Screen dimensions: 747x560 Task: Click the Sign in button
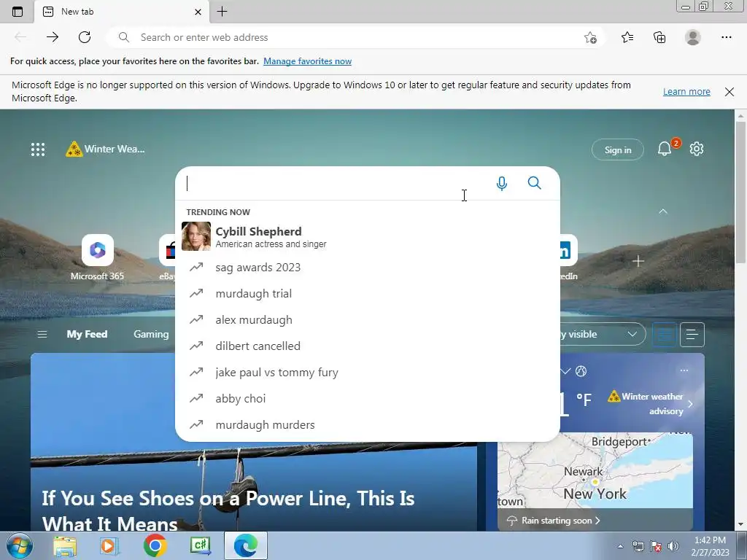tap(617, 150)
